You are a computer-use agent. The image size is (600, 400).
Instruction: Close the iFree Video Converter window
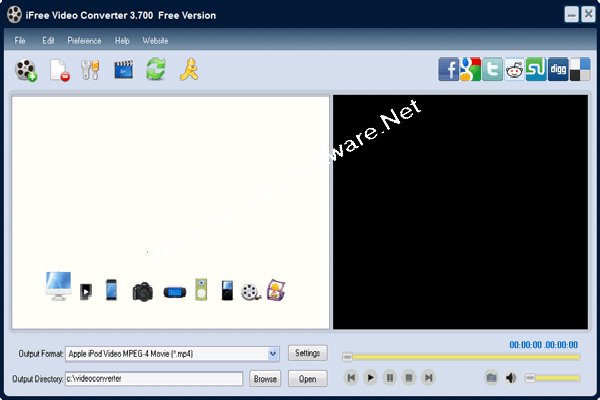tap(588, 15)
